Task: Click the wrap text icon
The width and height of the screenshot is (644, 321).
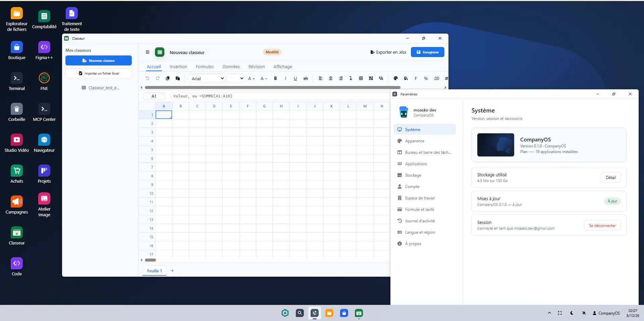Action: (351, 78)
